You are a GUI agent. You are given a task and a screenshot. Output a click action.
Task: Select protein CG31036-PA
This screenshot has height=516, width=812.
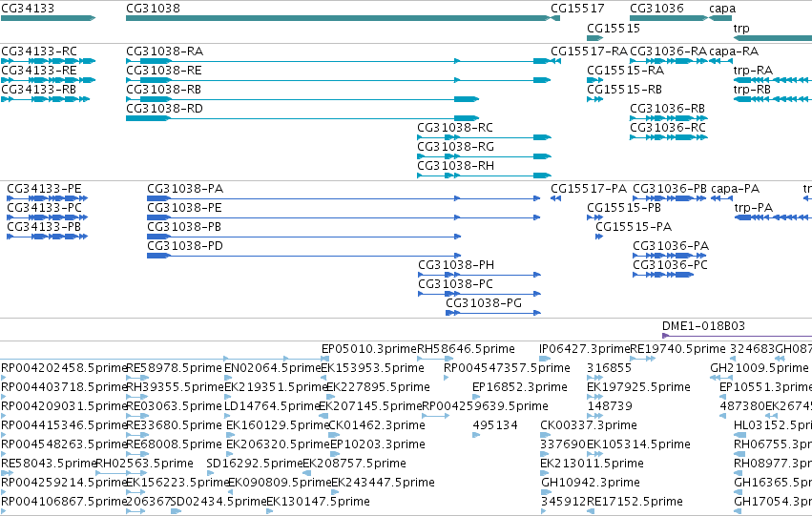pyautogui.click(x=671, y=246)
